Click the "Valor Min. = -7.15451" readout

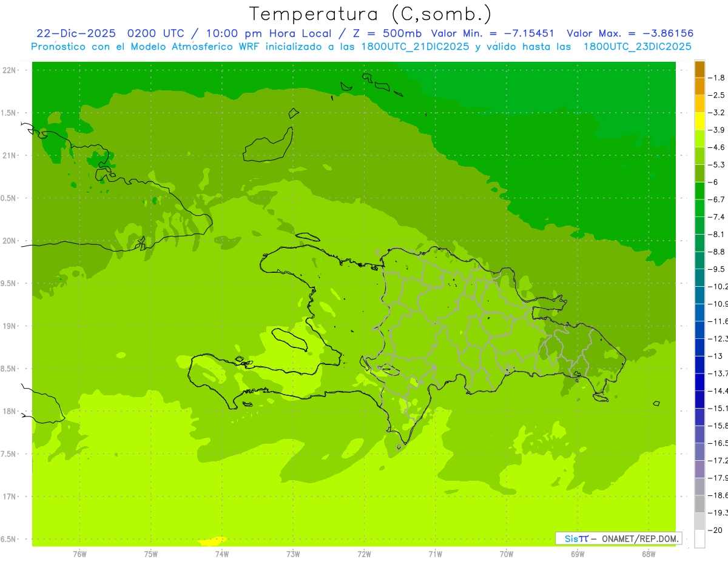pos(492,33)
